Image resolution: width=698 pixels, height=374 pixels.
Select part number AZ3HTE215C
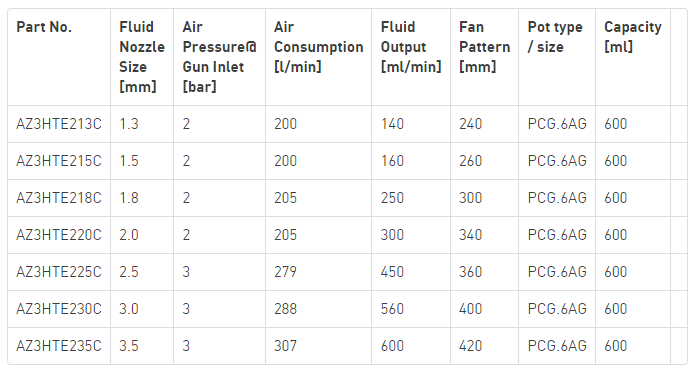pos(59,161)
